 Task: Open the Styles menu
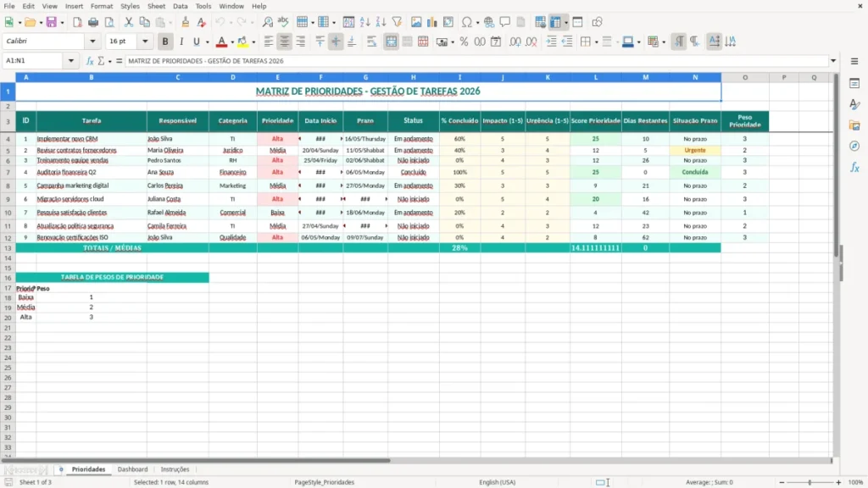tap(130, 6)
